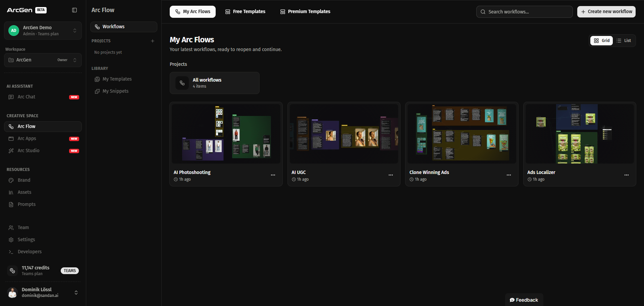Switch to the Free Templates tab
Viewport: 644px width, 306px height.
[x=245, y=12]
